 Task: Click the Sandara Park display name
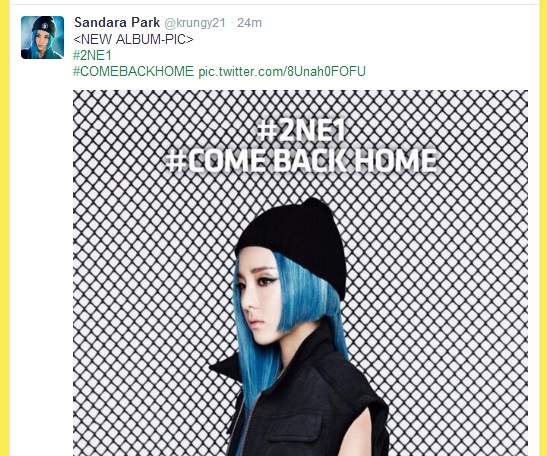point(117,23)
